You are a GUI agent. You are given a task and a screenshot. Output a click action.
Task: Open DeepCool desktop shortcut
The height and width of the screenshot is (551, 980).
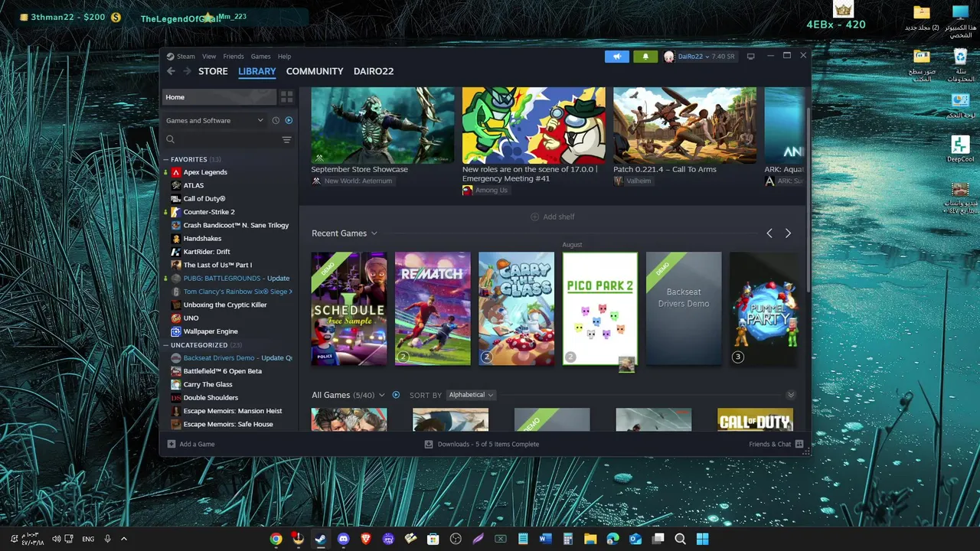pyautogui.click(x=960, y=149)
